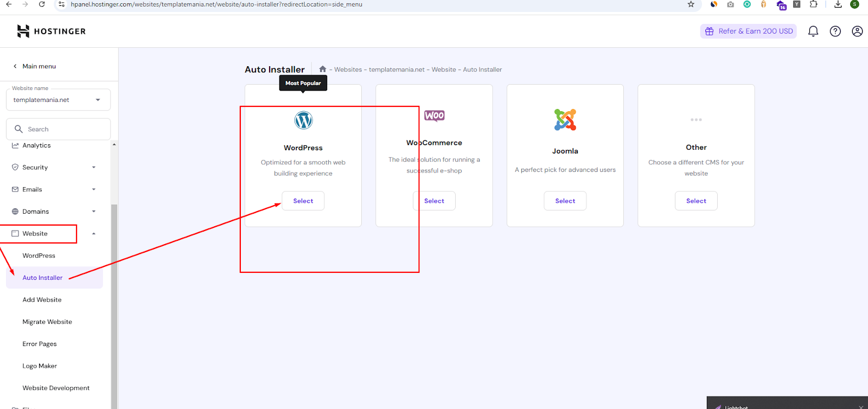Open WordPress under the Website sidebar menu
Image resolution: width=868 pixels, height=409 pixels.
pyautogui.click(x=39, y=255)
